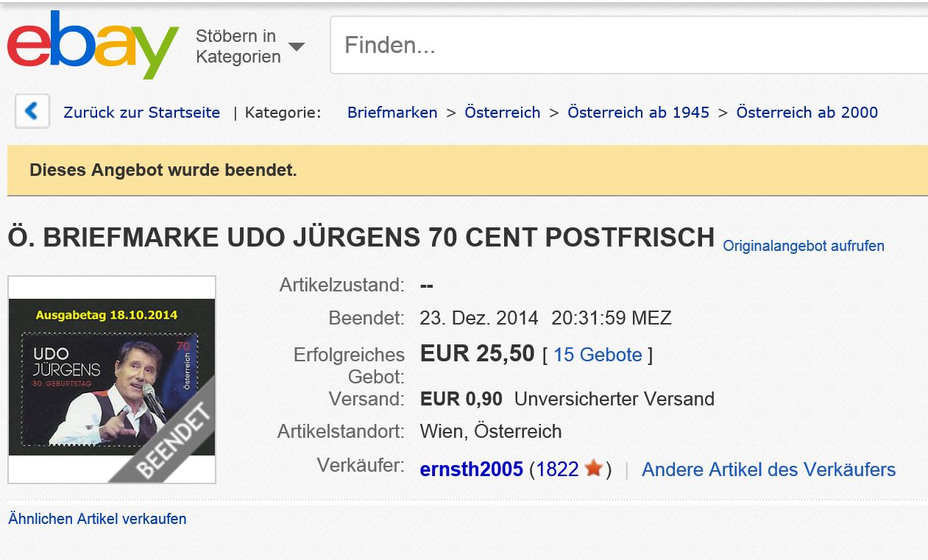
Task: Click the listing title heading
Action: tap(361, 238)
